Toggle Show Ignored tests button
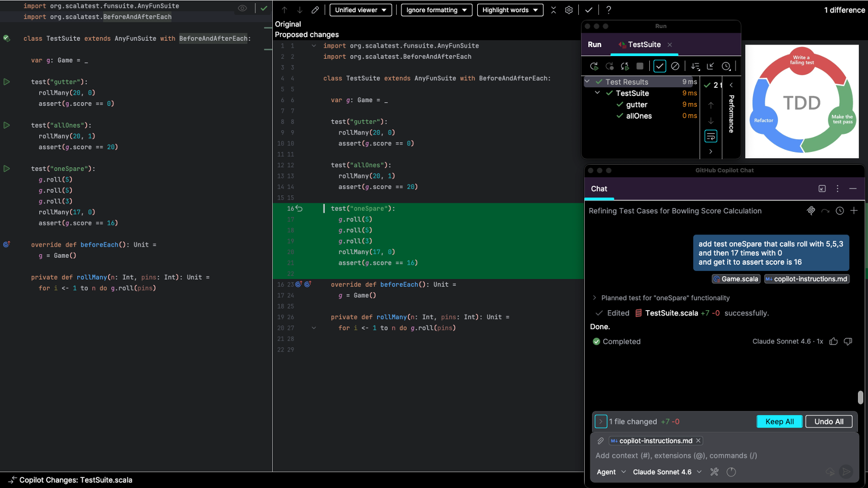The width and height of the screenshot is (868, 488). click(675, 66)
